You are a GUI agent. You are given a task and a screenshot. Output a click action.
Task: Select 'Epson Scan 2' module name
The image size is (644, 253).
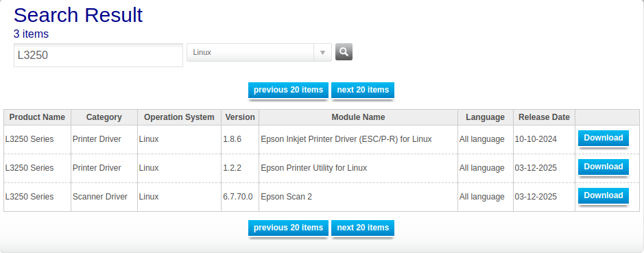point(286,197)
